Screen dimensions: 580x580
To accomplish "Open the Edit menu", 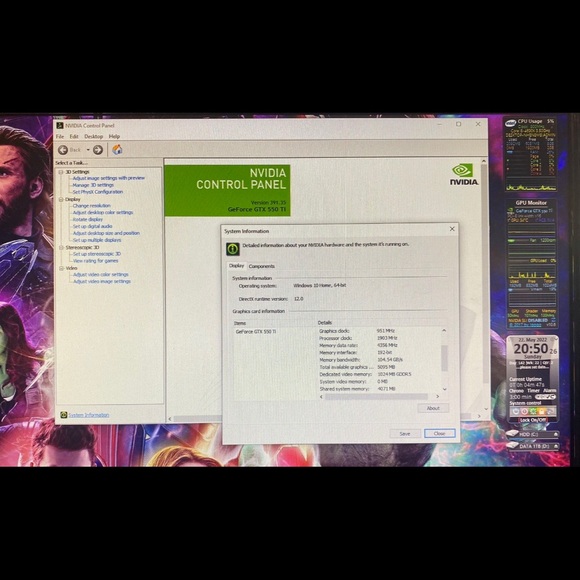I will tap(74, 136).
